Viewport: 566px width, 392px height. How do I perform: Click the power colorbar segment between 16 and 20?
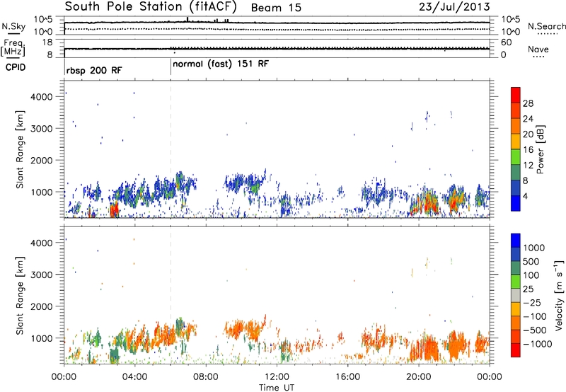[516, 141]
